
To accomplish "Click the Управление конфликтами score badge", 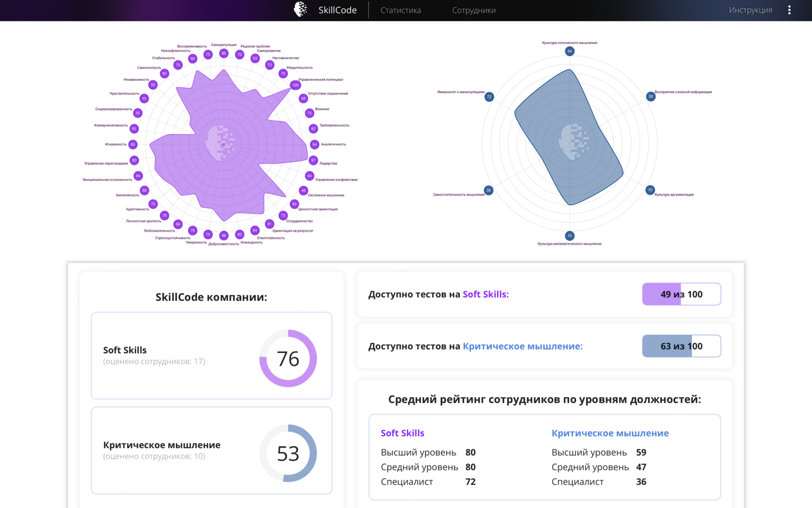I will pos(309,176).
